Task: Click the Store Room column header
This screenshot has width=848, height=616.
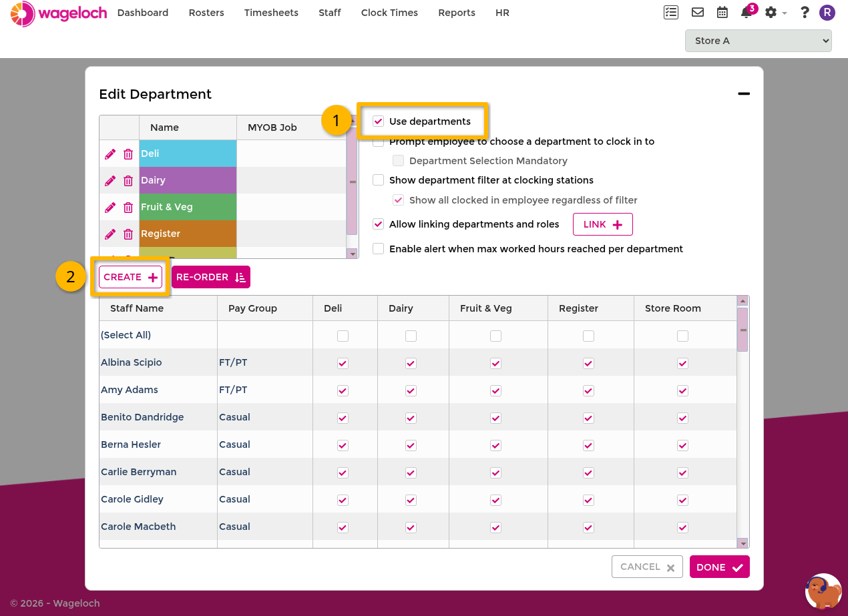Action: pos(684,308)
